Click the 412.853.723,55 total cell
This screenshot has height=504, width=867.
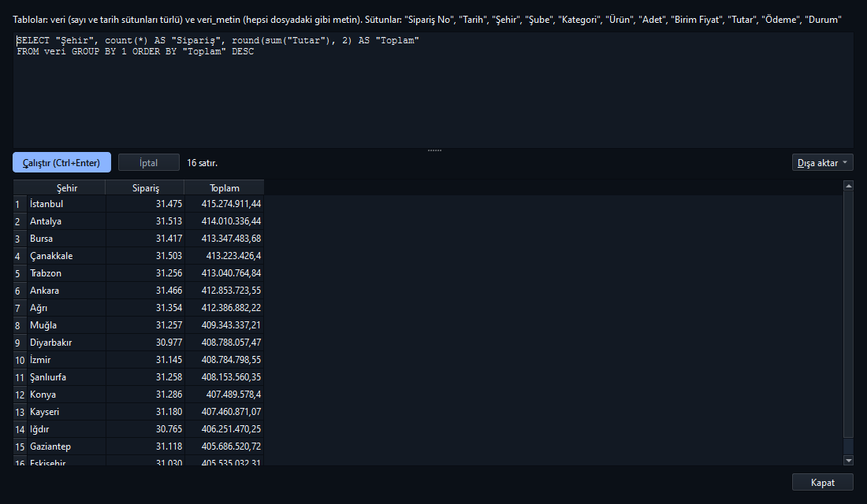(224, 290)
